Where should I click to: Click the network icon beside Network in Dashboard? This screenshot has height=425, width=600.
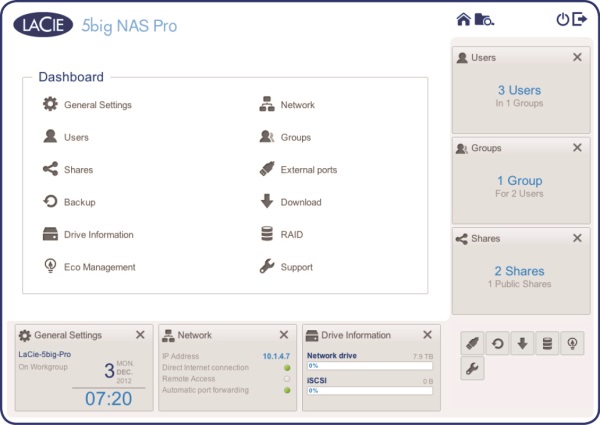pos(267,104)
